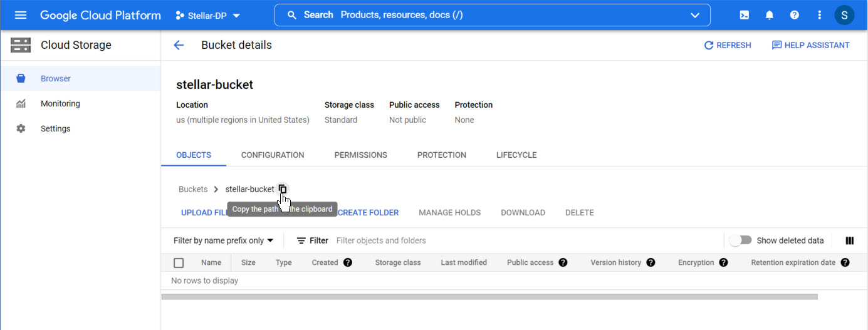Image resolution: width=868 pixels, height=330 pixels.
Task: Switch to the Lifecycle tab
Action: click(x=516, y=155)
